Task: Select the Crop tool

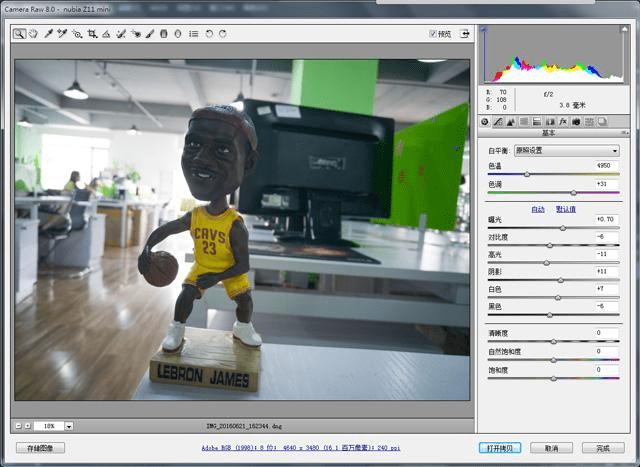Action: click(x=92, y=34)
